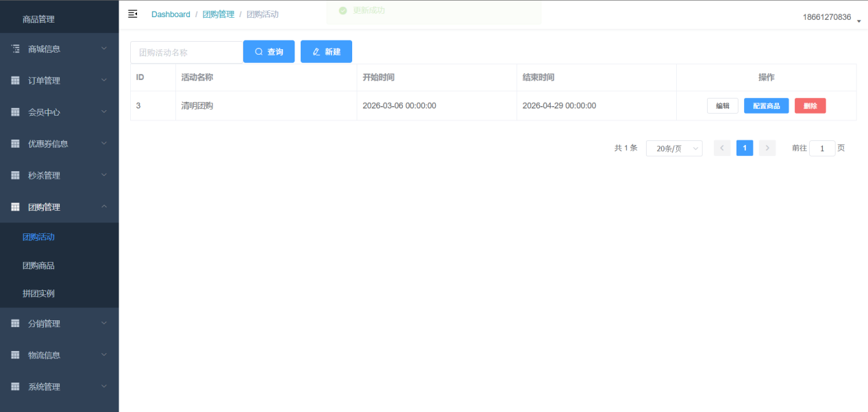This screenshot has width=868, height=412.
Task: Open the user account dropdown 18661270836
Action: tap(830, 17)
